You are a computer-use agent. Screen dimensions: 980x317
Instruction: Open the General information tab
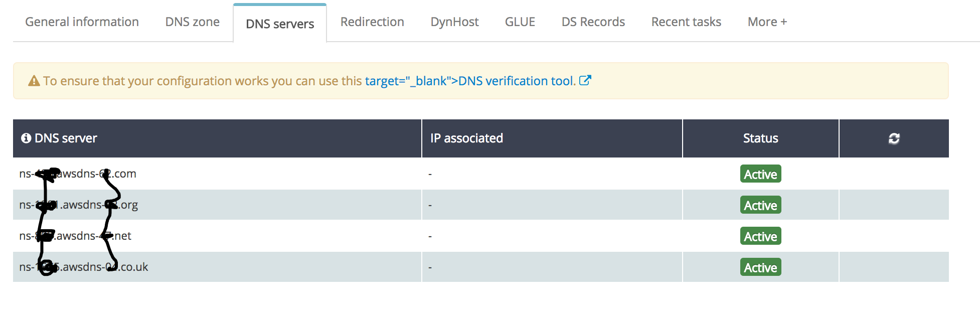(82, 22)
